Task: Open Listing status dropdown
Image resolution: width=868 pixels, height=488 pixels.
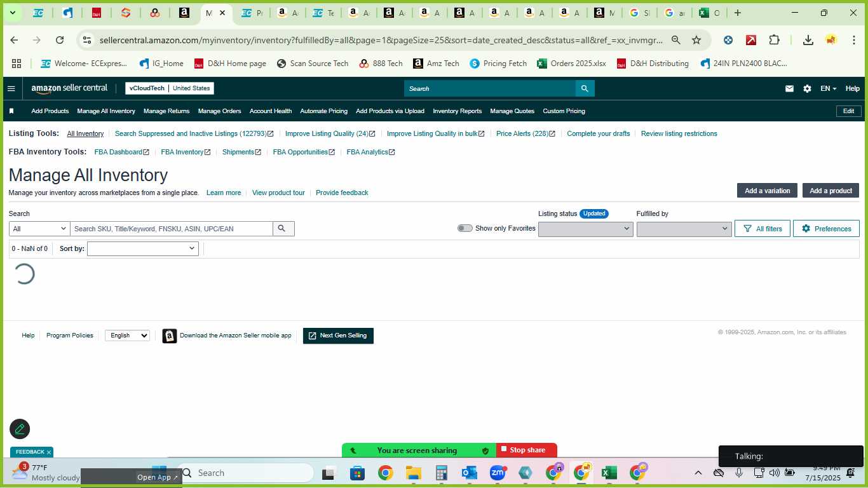Action: pos(585,229)
